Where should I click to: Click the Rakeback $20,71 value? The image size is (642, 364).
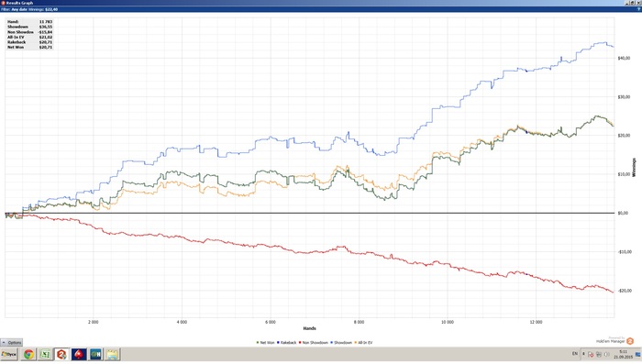46,42
